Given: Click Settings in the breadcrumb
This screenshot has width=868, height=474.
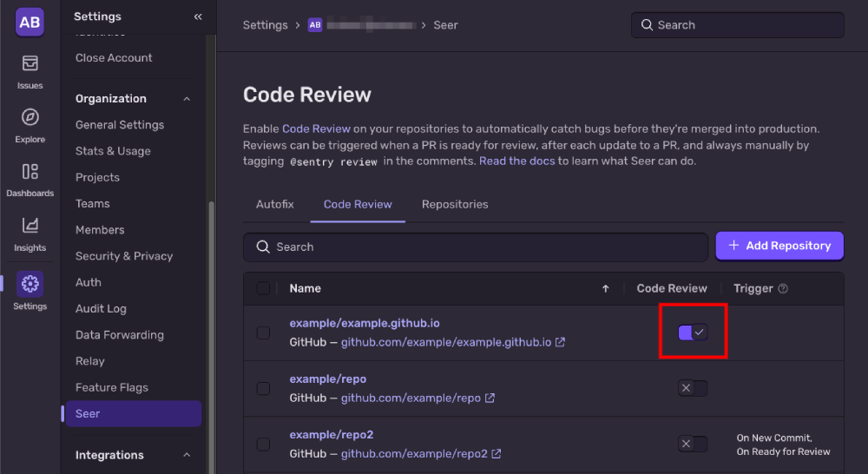Looking at the screenshot, I should 265,25.
